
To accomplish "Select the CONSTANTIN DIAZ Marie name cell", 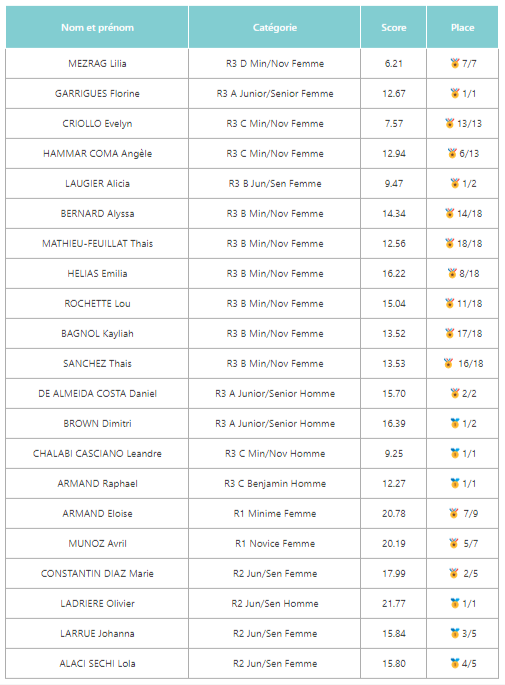I will coord(97,574).
